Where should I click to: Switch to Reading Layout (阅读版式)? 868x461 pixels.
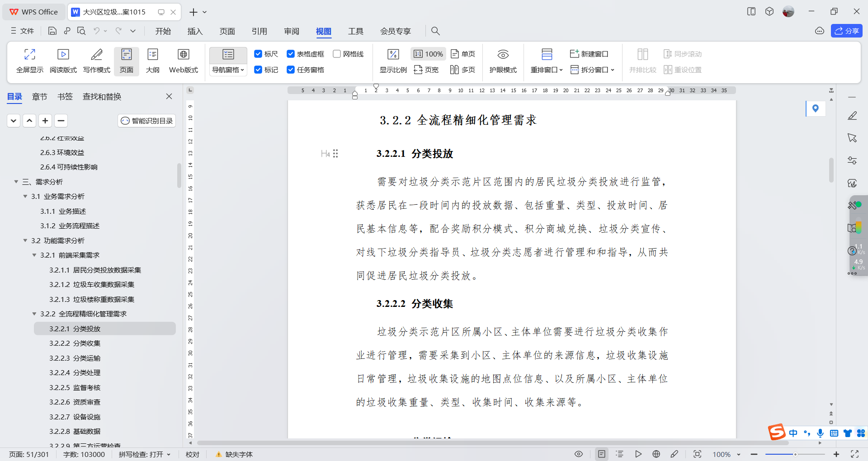pos(63,61)
